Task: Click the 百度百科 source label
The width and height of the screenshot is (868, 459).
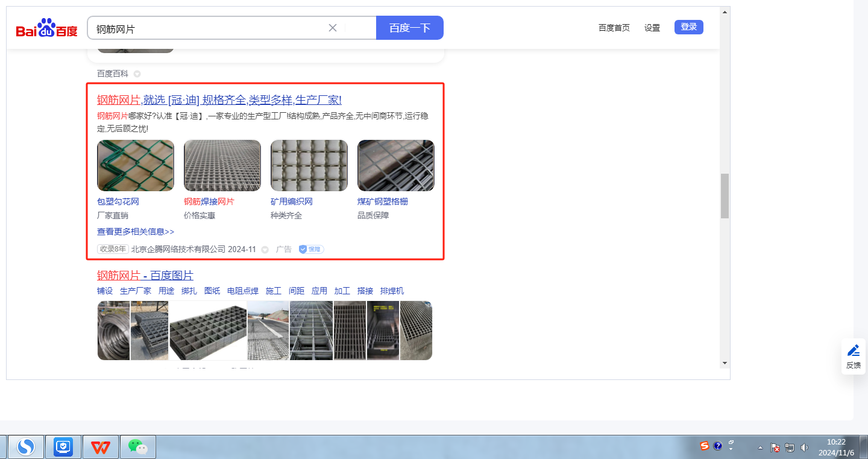Action: click(x=113, y=74)
